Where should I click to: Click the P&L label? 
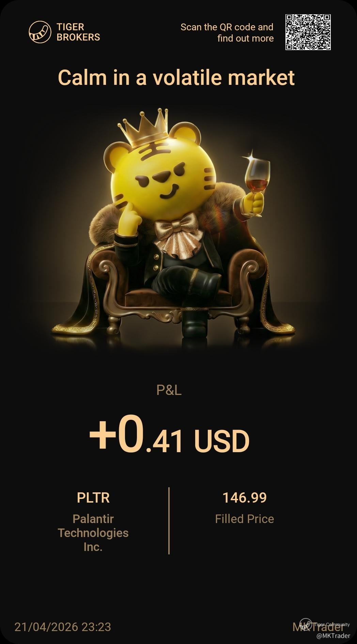click(169, 390)
